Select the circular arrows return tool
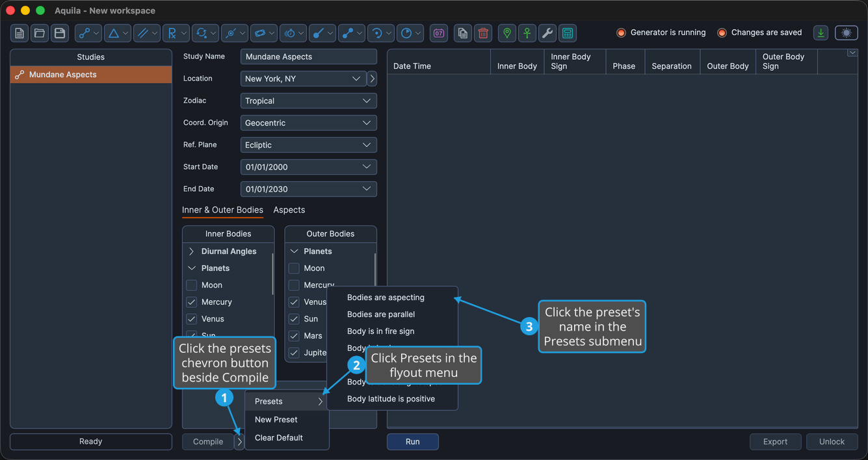Screen dimensions: 868x460 point(205,33)
